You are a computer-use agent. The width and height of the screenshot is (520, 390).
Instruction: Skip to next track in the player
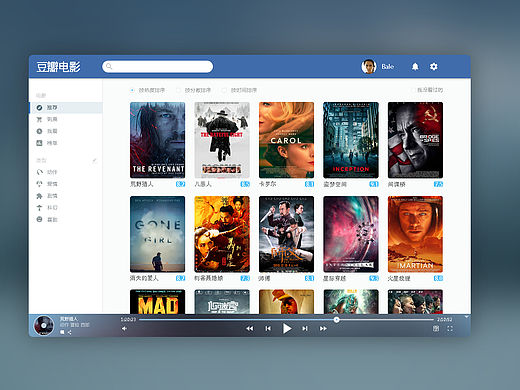[305, 328]
